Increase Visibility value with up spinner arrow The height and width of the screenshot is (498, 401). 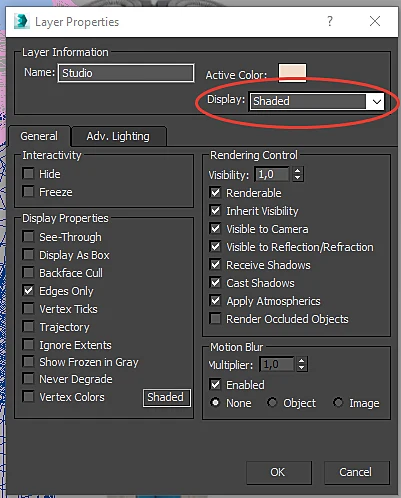[298, 170]
